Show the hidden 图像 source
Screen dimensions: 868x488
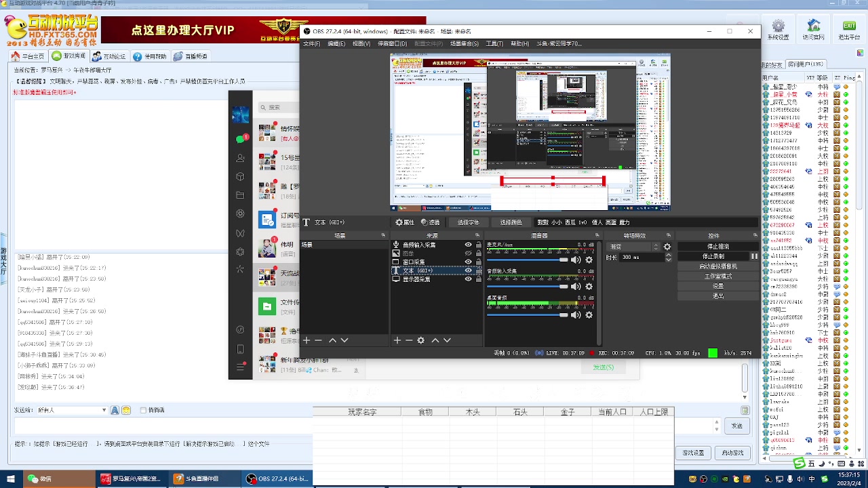468,253
